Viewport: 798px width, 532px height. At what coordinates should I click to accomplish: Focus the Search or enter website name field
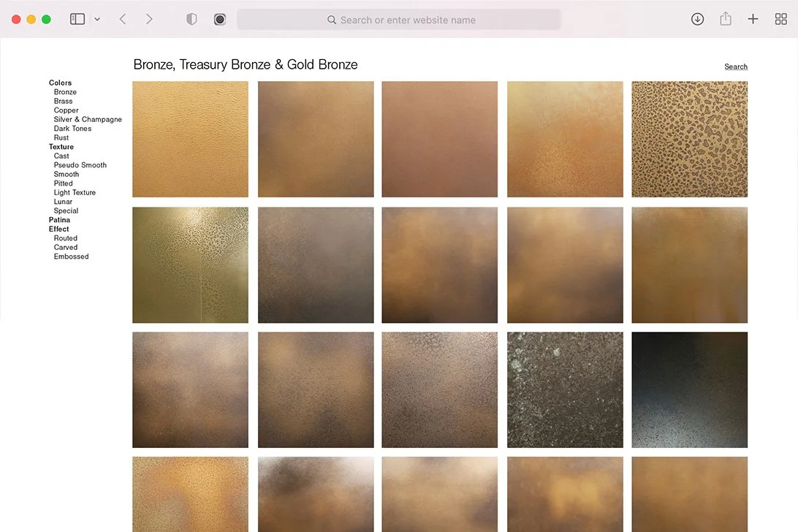coord(399,20)
